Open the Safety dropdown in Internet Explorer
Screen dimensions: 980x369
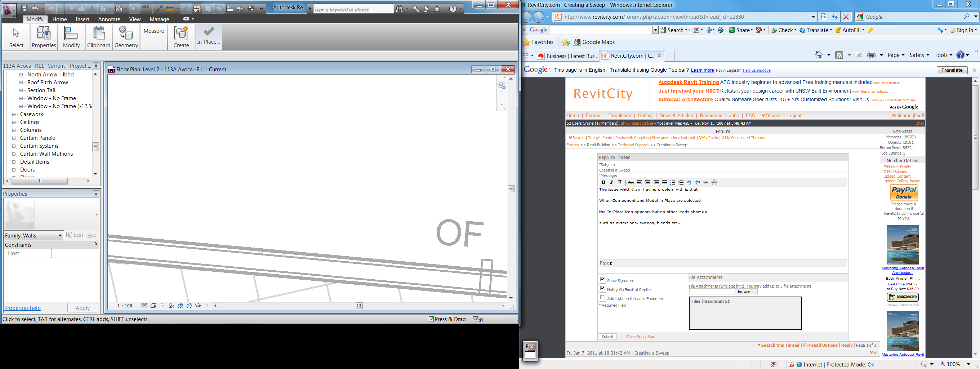pyautogui.click(x=919, y=55)
